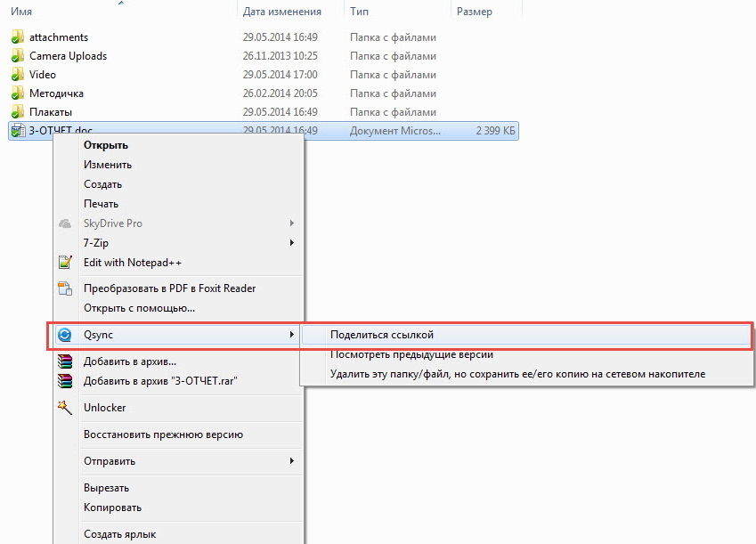
Task: Select Edit with Notepad++
Action: click(x=178, y=263)
